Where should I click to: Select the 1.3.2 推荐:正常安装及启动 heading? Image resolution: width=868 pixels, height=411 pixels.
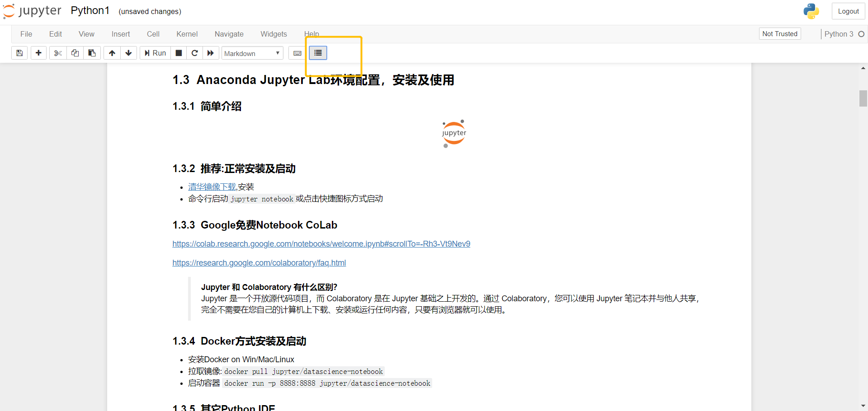[234, 168]
